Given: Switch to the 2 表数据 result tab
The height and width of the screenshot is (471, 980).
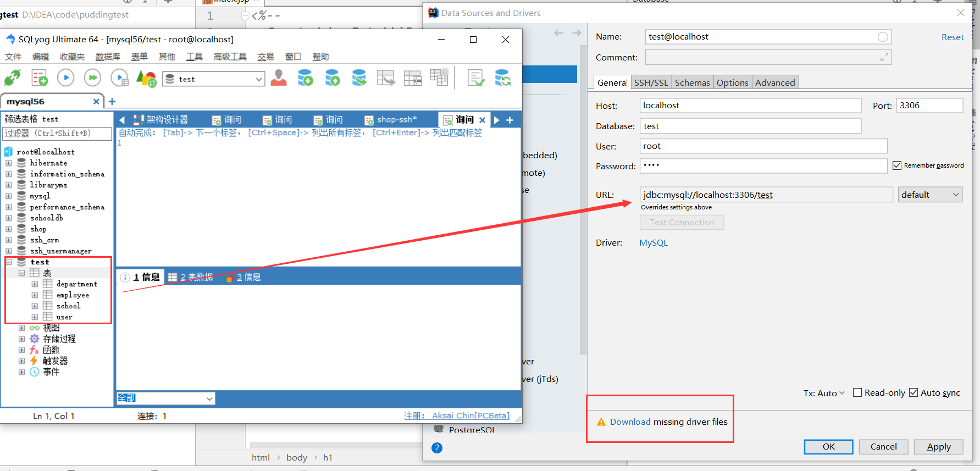Looking at the screenshot, I should point(191,277).
